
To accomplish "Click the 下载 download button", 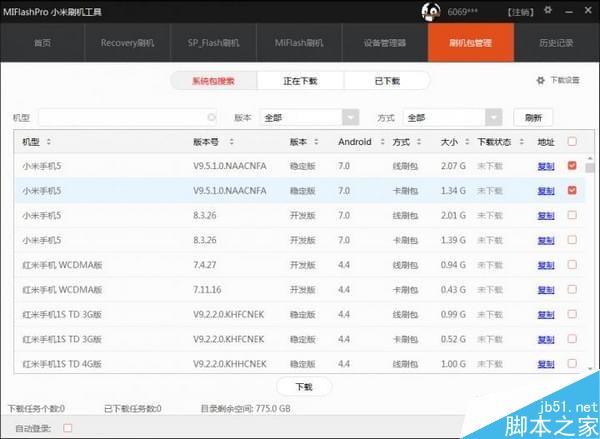I will point(304,387).
